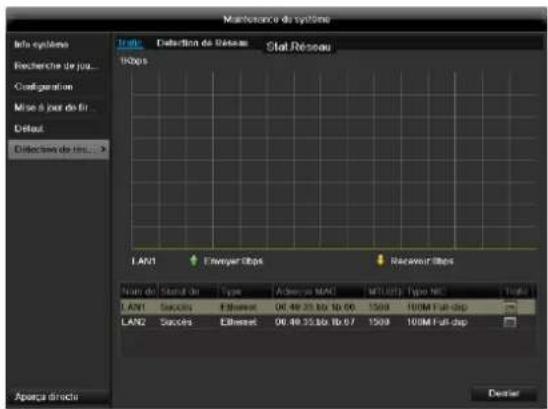Select Configuration in the sidebar
The image size is (548, 409).
[44, 87]
